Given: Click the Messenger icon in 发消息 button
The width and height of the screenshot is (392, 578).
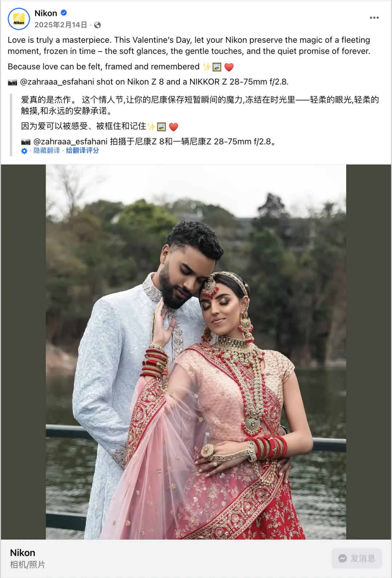Looking at the screenshot, I should (x=342, y=558).
